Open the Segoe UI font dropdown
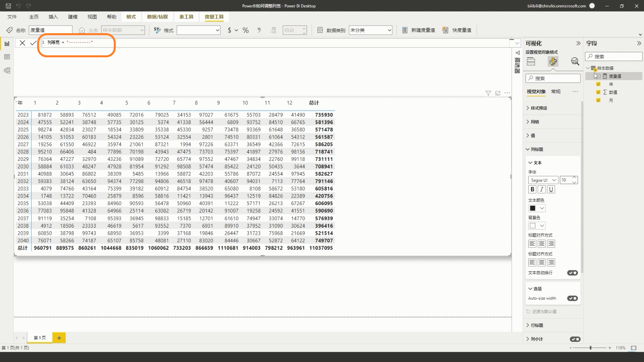Image resolution: width=644 pixels, height=362 pixels. tap(543, 180)
